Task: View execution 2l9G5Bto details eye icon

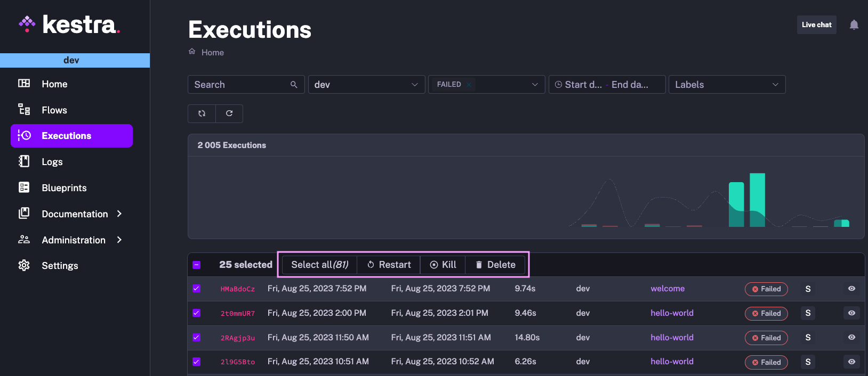Action: point(851,362)
